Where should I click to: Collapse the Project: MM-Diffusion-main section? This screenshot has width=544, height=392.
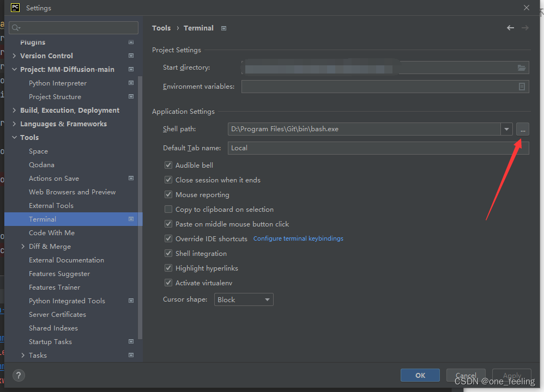pos(14,69)
